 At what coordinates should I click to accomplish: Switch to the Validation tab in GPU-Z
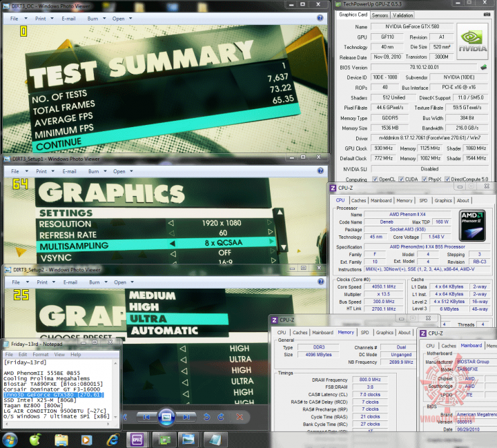tap(402, 15)
